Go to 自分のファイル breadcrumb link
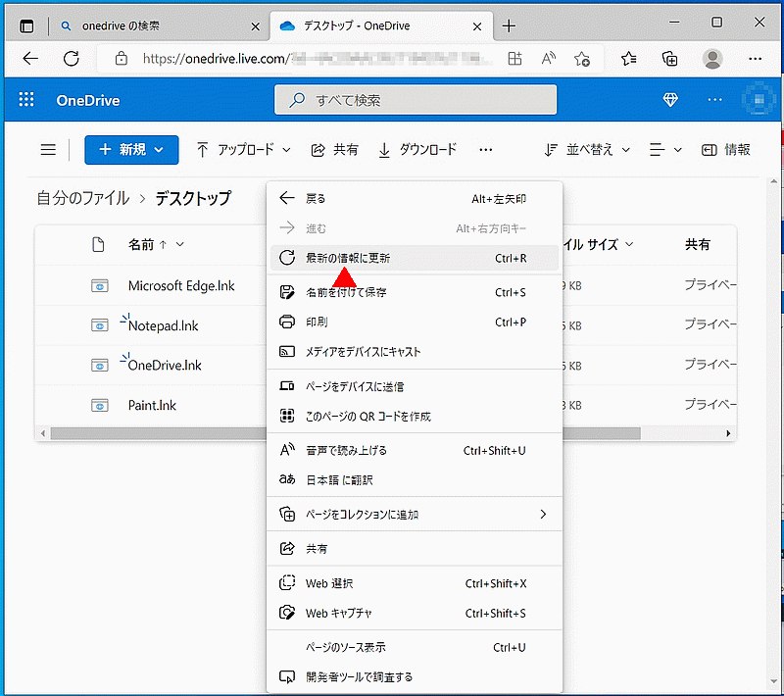Image resolution: width=784 pixels, height=696 pixels. pos(83,198)
